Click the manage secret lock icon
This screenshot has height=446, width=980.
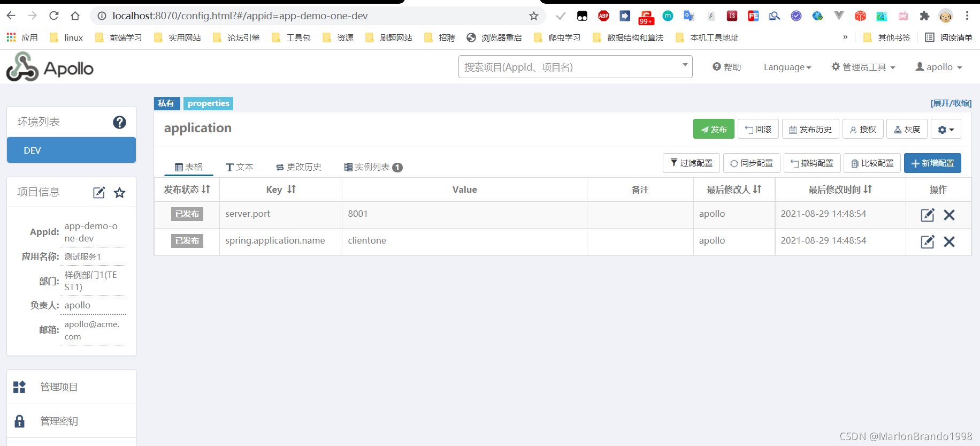[x=19, y=421]
